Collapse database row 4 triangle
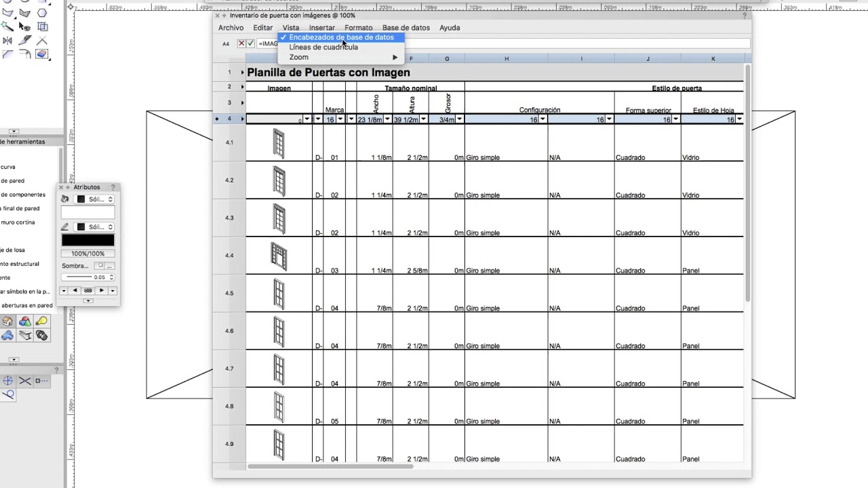Screen dimensions: 868x488 tap(242, 119)
